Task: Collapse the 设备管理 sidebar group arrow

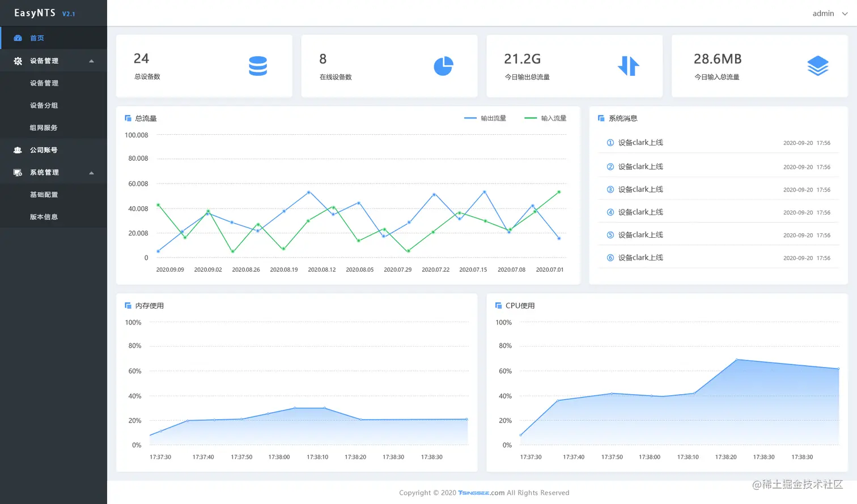Action: [x=91, y=61]
